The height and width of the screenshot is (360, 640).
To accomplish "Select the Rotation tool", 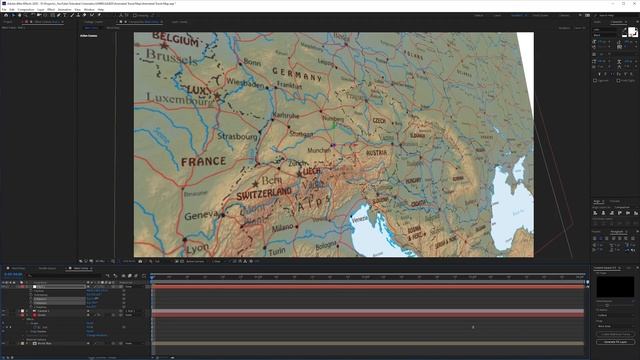I will pyautogui.click(x=32, y=15).
